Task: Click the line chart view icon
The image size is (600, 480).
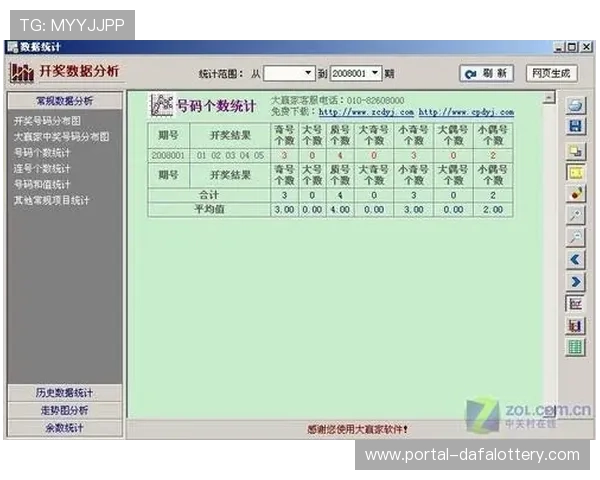Action: pyautogui.click(x=576, y=304)
